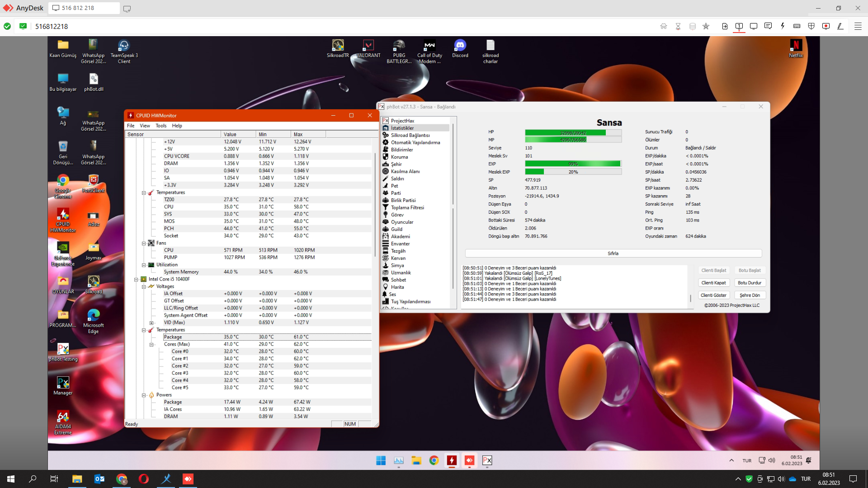Click remote Windows 11 Start button
868x488 pixels.
click(381, 460)
